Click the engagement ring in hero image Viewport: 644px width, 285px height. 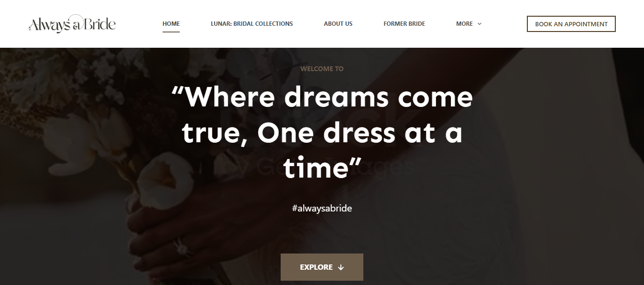point(181,246)
